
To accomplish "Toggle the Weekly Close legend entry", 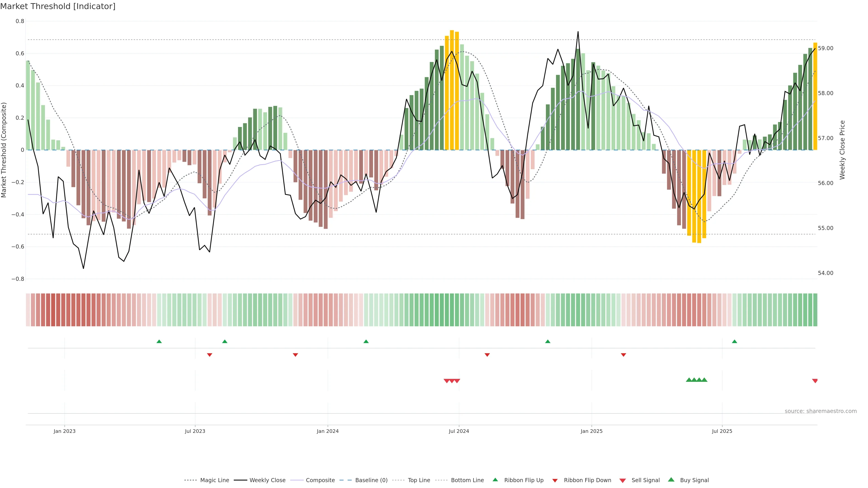I will pyautogui.click(x=267, y=480).
